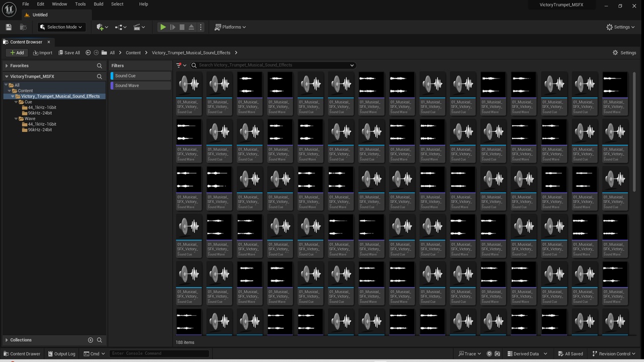
Task: Collapse the Cue folder in tree
Action: click(x=16, y=102)
